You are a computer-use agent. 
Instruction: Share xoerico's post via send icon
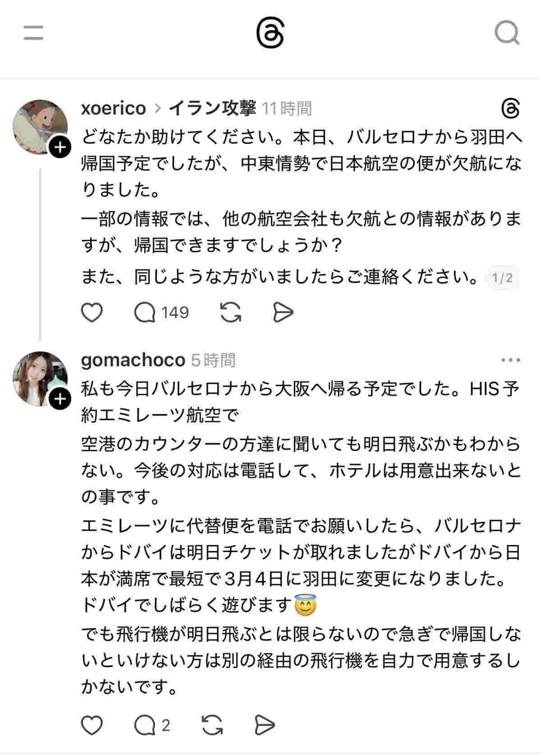pyautogui.click(x=283, y=312)
